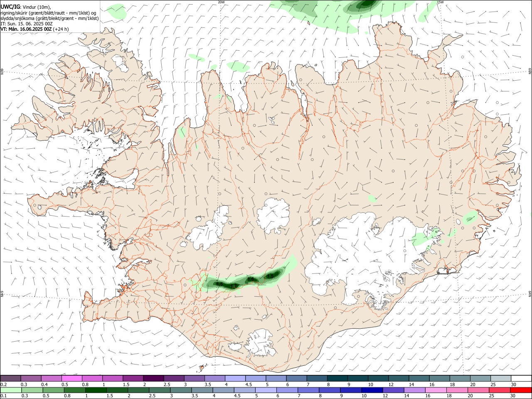Click the violet swatch labeled 12 in lower legend
This screenshot has height=399, width=532.
tap(393, 390)
